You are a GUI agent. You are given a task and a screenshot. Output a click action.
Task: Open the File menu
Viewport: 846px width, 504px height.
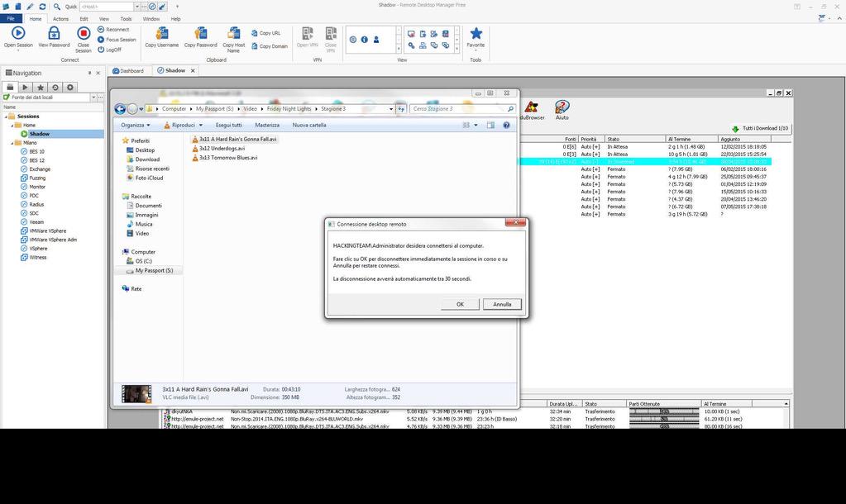(x=11, y=19)
